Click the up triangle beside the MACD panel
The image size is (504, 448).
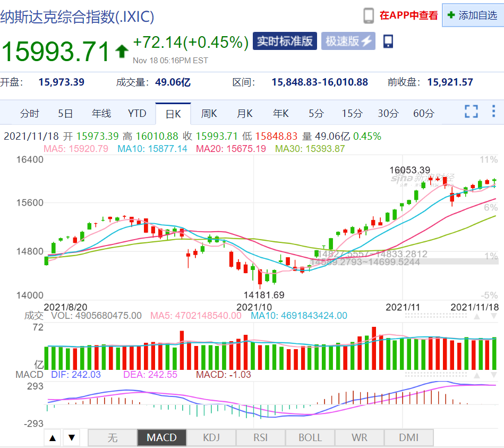click(x=477, y=375)
